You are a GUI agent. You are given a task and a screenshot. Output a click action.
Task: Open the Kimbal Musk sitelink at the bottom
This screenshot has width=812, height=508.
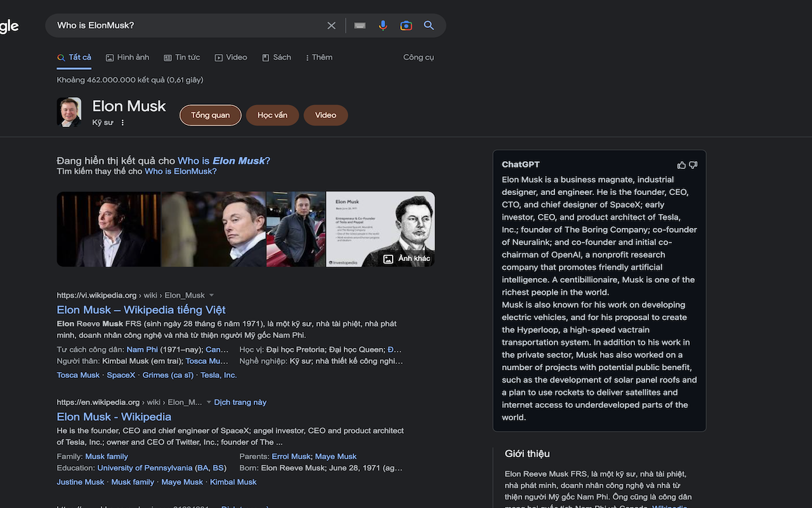(233, 482)
